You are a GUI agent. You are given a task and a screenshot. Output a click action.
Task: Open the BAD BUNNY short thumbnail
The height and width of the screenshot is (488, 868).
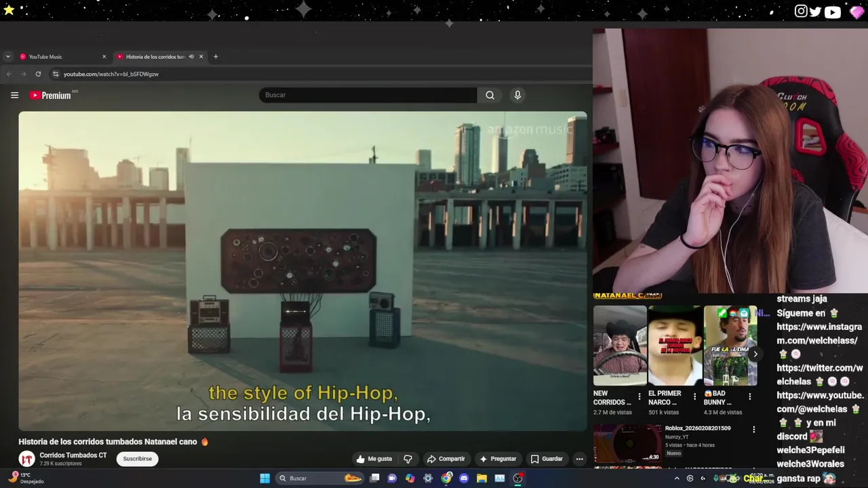(x=730, y=346)
